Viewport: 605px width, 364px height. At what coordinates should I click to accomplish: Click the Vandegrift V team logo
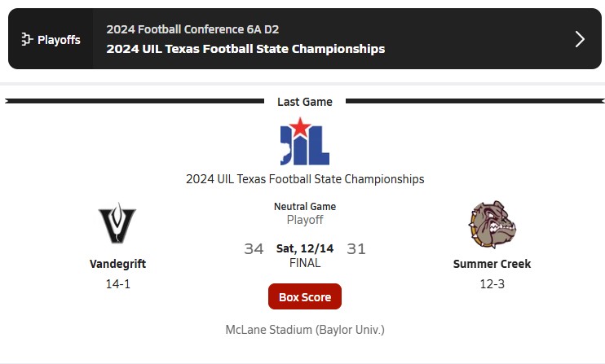pos(117,223)
